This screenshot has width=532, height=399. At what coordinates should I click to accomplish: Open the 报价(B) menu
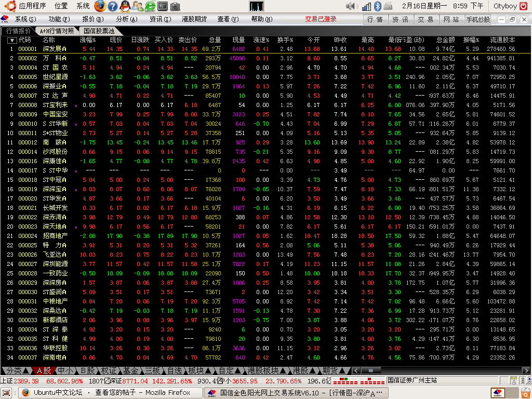tap(92, 19)
